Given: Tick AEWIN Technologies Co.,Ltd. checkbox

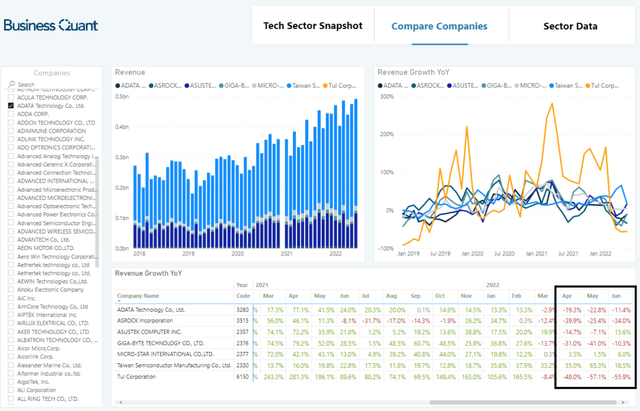Looking at the screenshot, I should pos(11,281).
